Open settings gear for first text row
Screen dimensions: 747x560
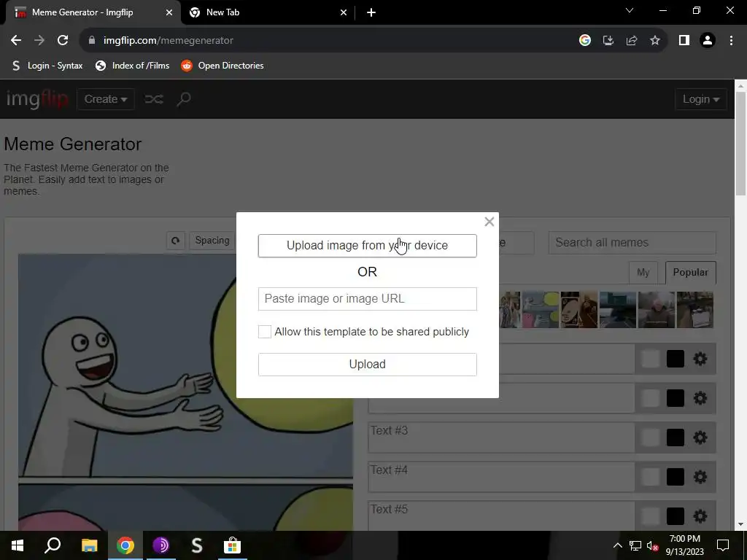coord(700,359)
